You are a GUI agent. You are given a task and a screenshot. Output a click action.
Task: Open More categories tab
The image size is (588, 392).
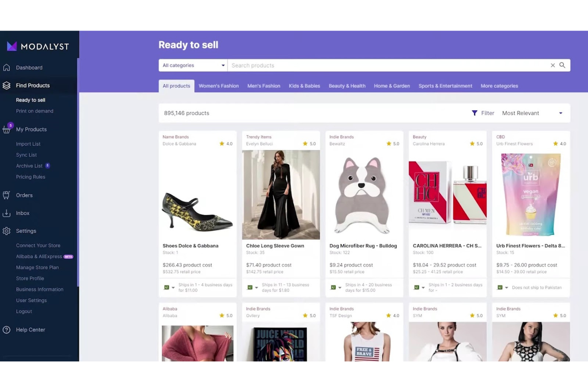(x=499, y=86)
